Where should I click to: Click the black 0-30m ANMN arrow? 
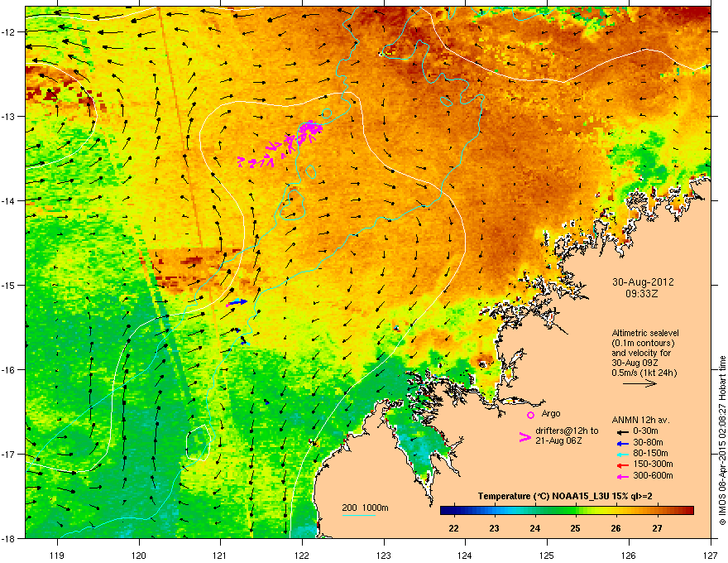(622, 431)
